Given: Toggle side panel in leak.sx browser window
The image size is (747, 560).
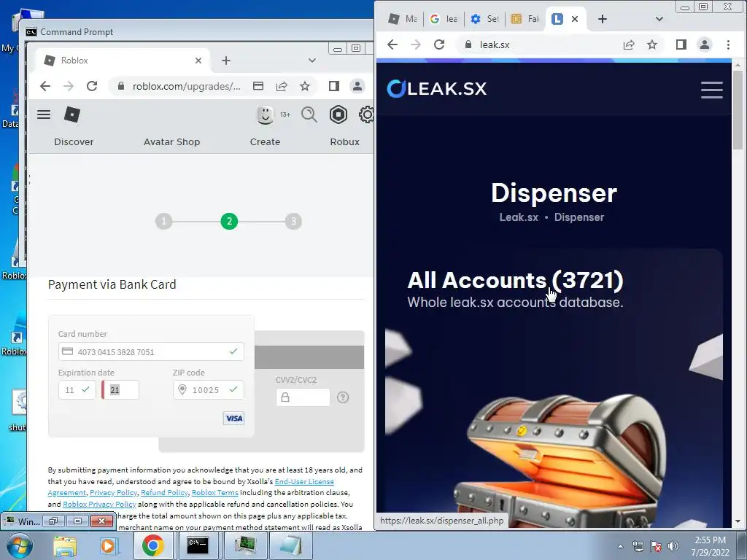Looking at the screenshot, I should (x=681, y=44).
